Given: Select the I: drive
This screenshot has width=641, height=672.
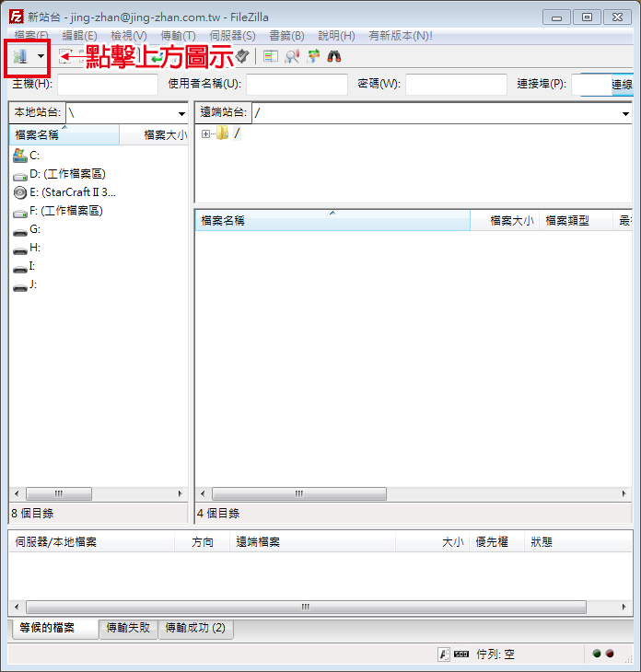Looking at the screenshot, I should 24,267.
